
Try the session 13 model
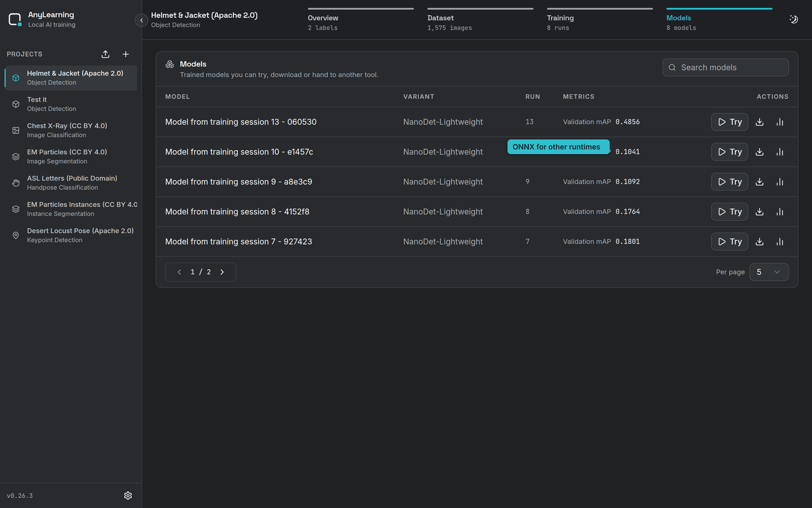(x=729, y=122)
